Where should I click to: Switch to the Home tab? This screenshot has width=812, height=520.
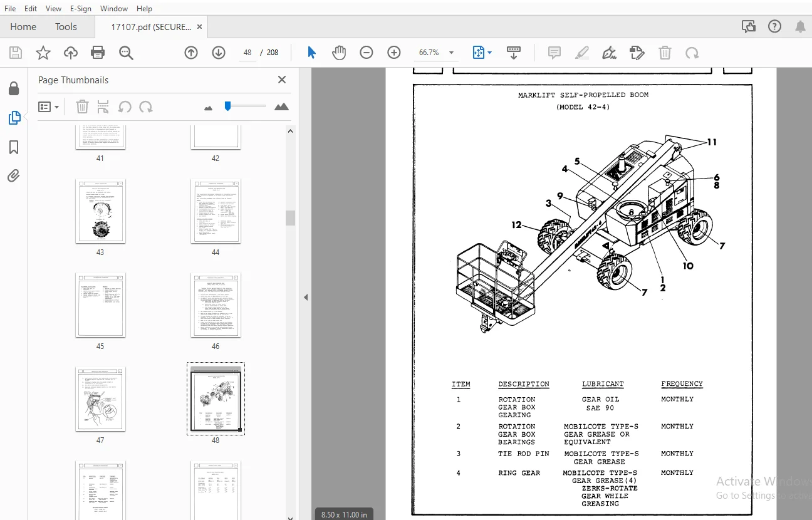point(23,26)
